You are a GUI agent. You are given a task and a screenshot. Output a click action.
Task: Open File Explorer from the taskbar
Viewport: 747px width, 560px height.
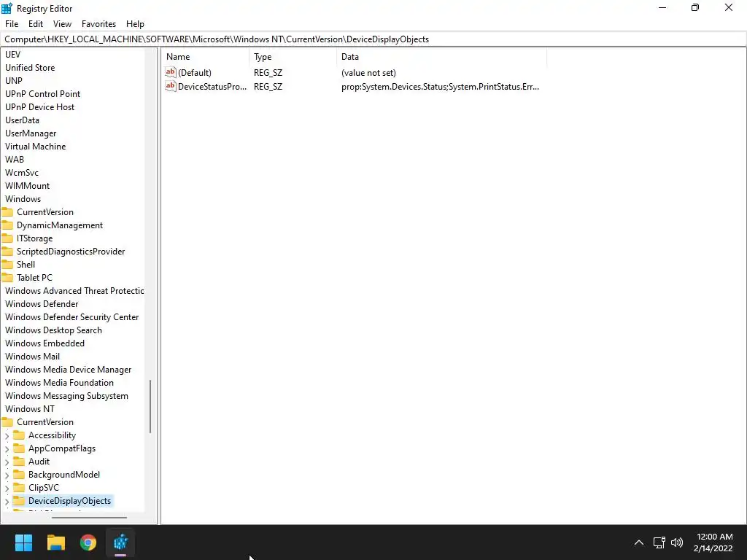pyautogui.click(x=55, y=542)
